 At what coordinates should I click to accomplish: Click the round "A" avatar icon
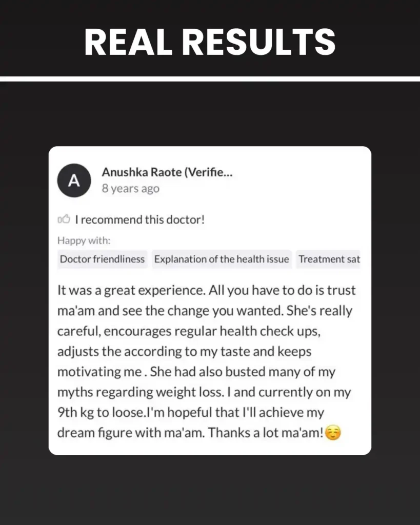tap(74, 180)
